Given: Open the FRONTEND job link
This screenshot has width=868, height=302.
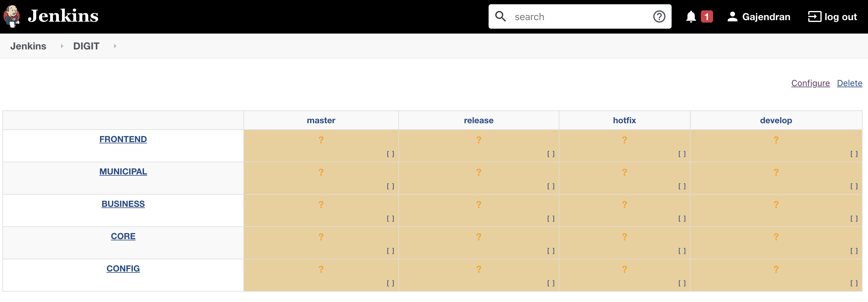Looking at the screenshot, I should [123, 139].
